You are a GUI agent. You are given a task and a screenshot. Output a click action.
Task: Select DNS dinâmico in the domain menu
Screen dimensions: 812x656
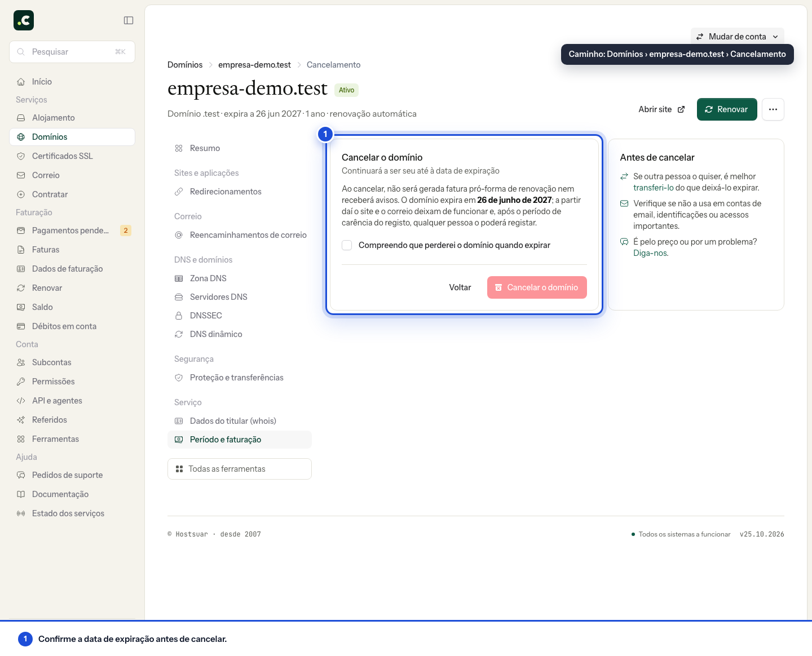[240, 334]
